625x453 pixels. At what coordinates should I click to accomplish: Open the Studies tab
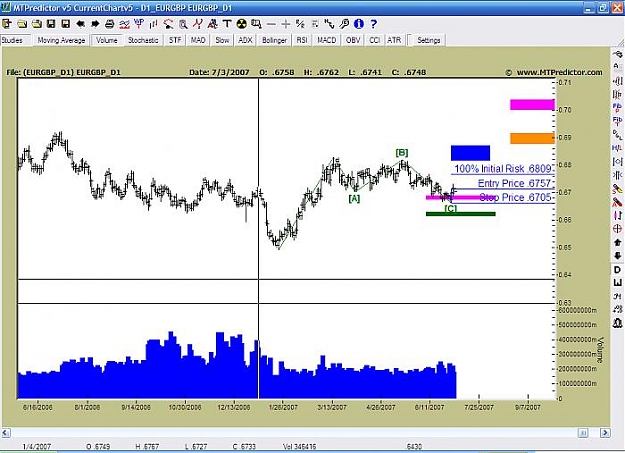(12, 40)
